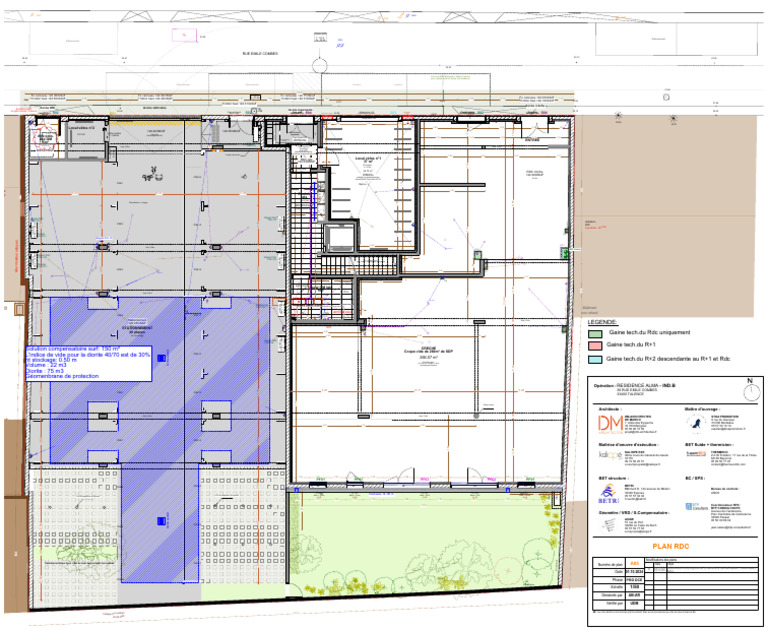Click the 'Numéro de plan' cell
This screenshot has height=630, width=768.
(x=609, y=564)
